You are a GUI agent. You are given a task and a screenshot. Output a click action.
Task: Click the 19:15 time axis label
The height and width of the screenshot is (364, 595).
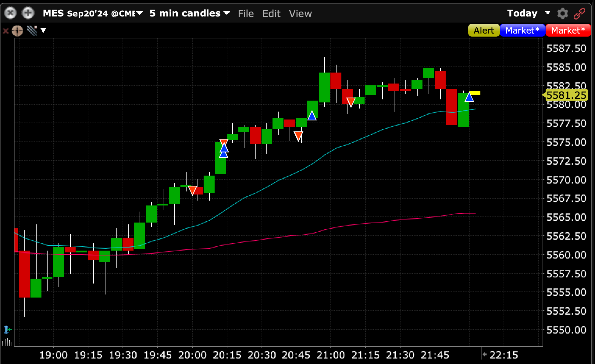(88, 355)
